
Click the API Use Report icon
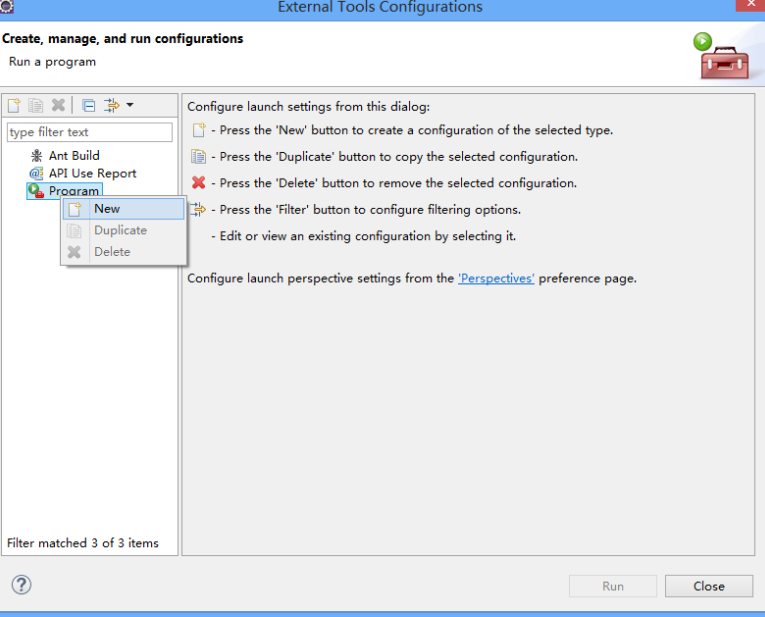(x=37, y=173)
